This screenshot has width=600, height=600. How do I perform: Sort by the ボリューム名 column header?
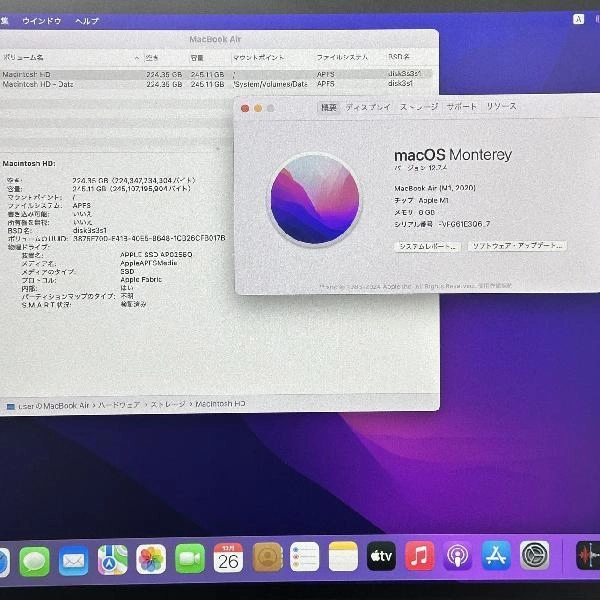tap(23, 57)
